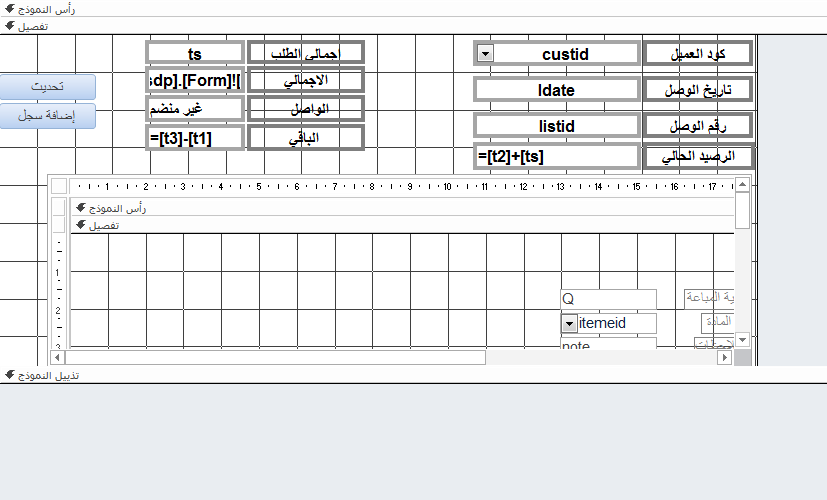Select the المادة label in subform
The image size is (827, 500).
coord(718,321)
